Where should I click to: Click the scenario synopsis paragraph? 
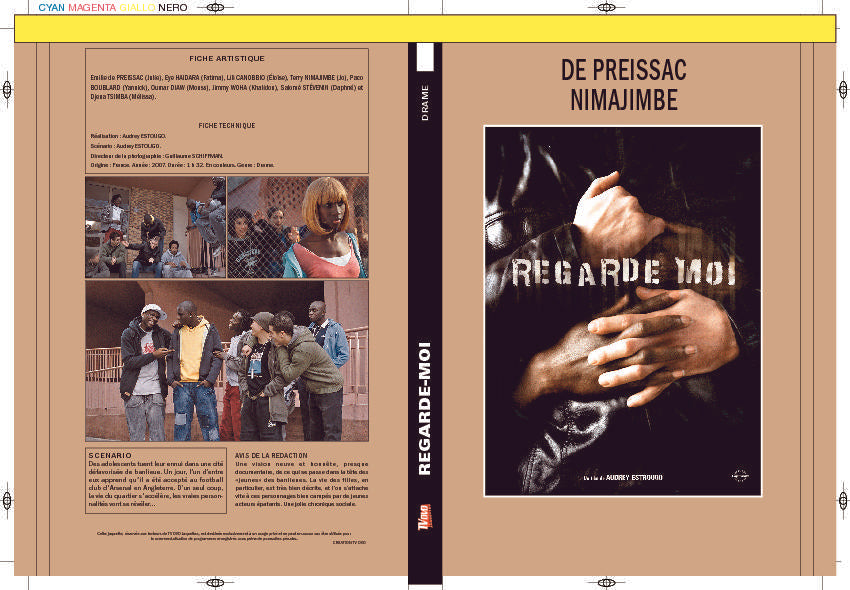[x=156, y=484]
